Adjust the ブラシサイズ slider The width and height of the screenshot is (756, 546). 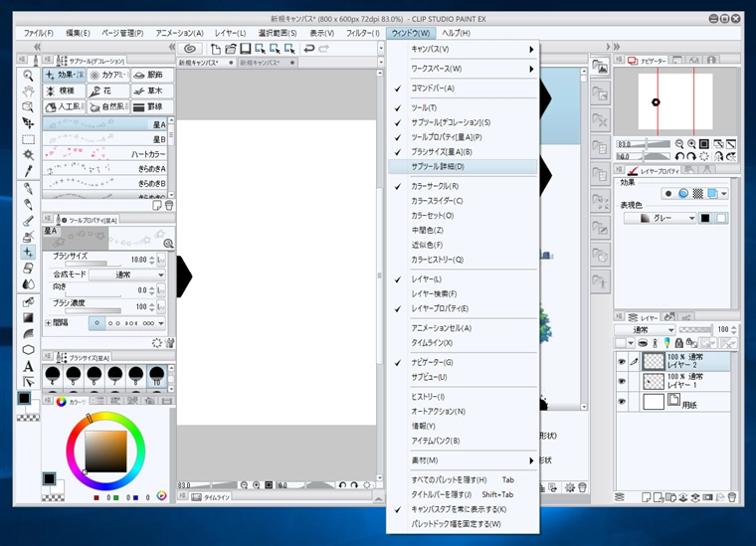pyautogui.click(x=93, y=264)
